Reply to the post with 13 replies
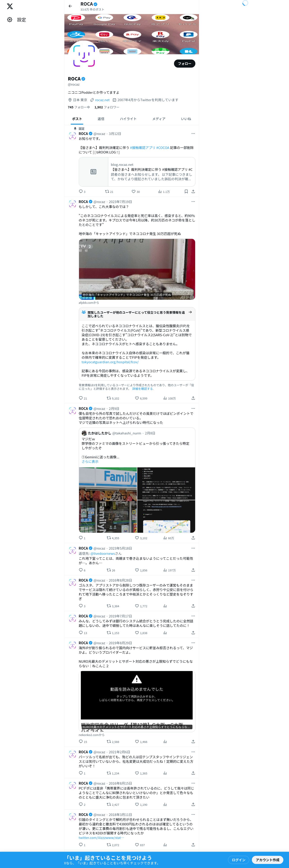Screen dimensions: 289x868 pyautogui.click(x=83, y=633)
